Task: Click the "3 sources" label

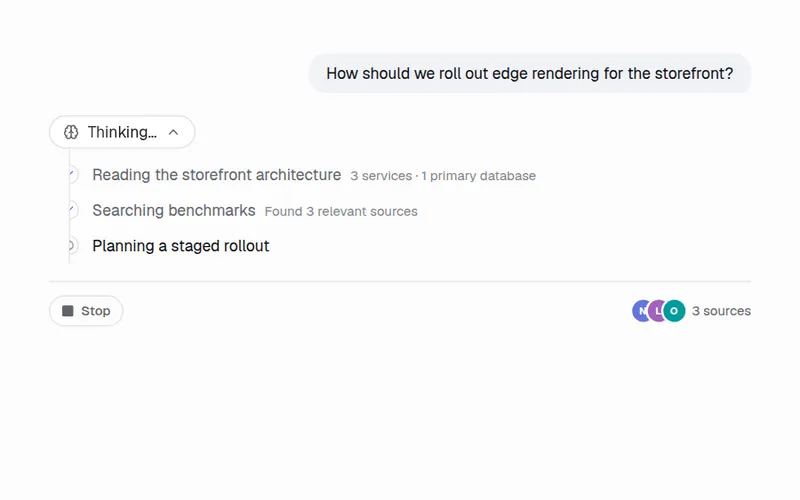Action: click(x=721, y=311)
